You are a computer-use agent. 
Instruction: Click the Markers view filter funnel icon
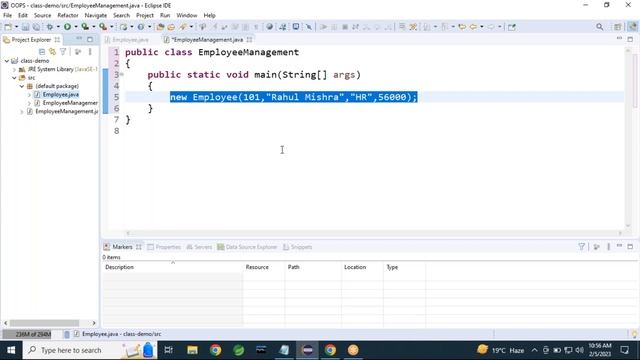coord(582,247)
